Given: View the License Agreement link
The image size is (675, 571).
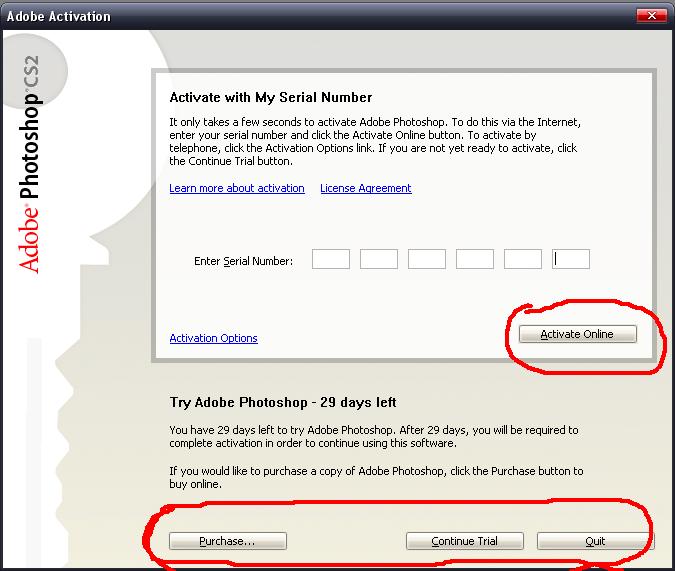Looking at the screenshot, I should [x=366, y=188].
